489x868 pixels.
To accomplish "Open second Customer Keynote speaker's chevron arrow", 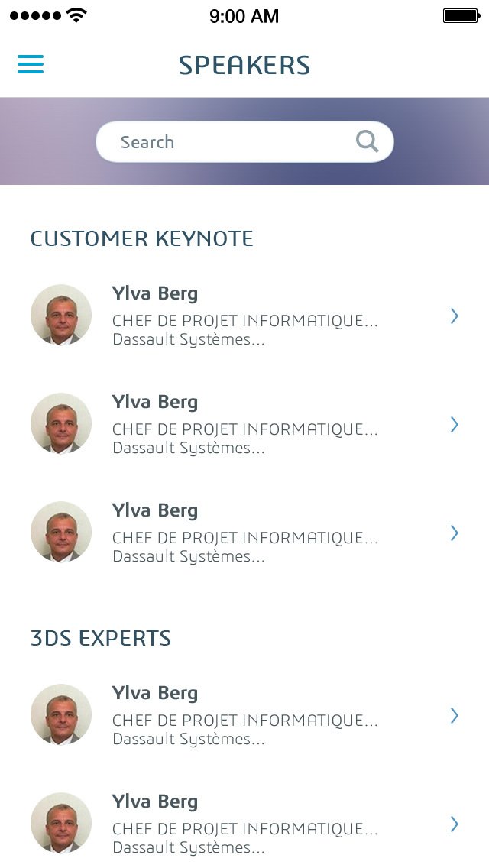I will 455,424.
